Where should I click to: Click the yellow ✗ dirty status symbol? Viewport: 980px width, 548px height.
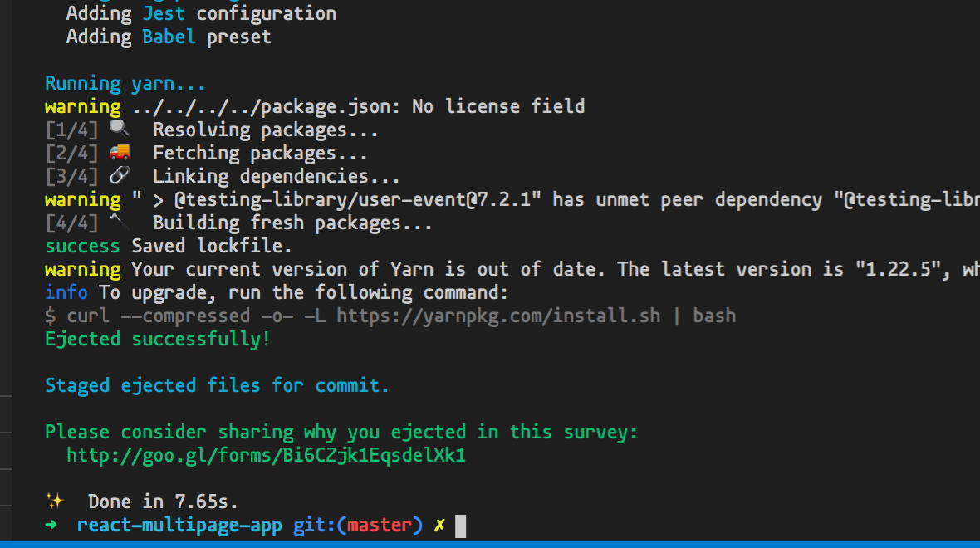click(x=439, y=526)
